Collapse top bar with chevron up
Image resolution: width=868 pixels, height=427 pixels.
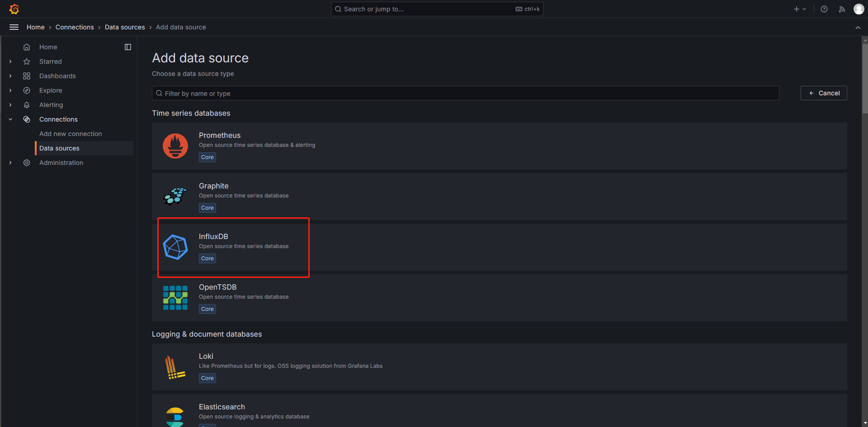point(858,28)
